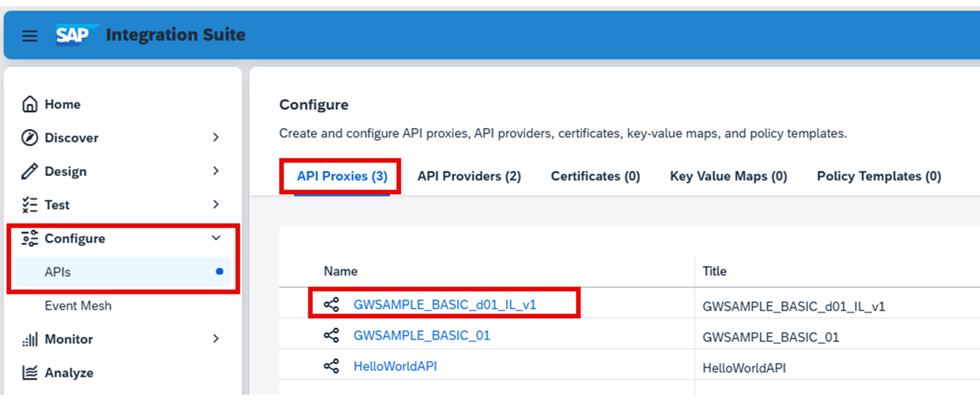Click the SAP logo
Viewport: 980px width, 401px height.
(x=76, y=35)
